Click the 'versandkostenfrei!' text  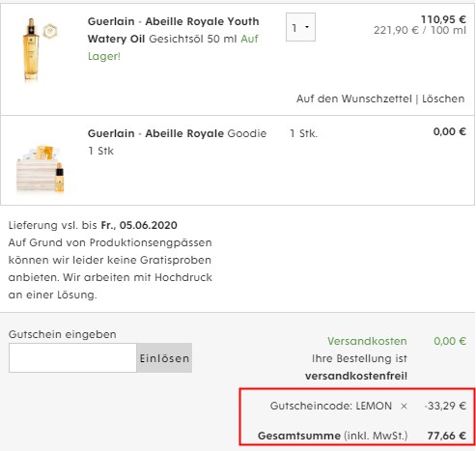356,376
